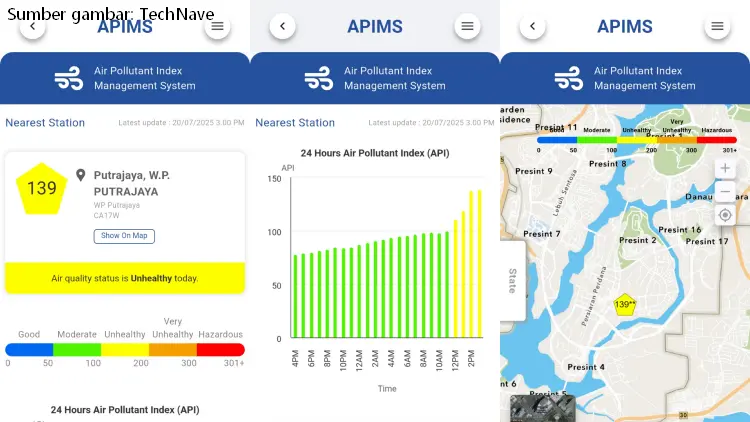Click the red Hazardous segment of left scale

coord(221,350)
